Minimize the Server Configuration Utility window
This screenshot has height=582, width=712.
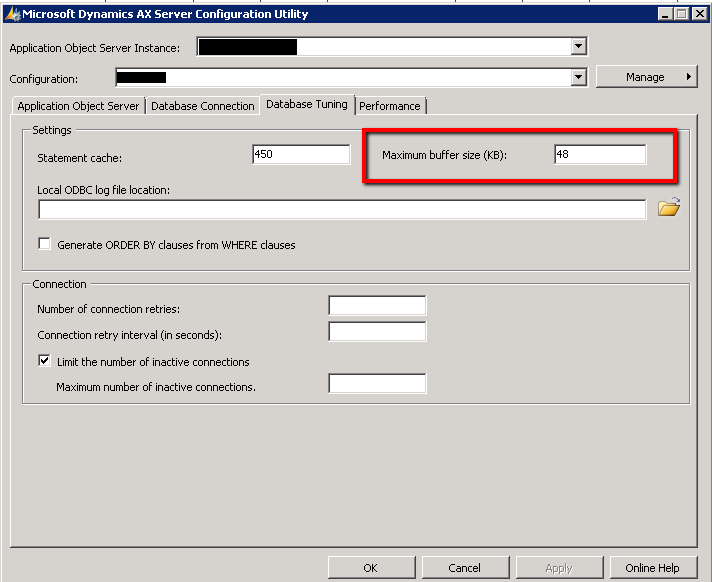[x=665, y=14]
